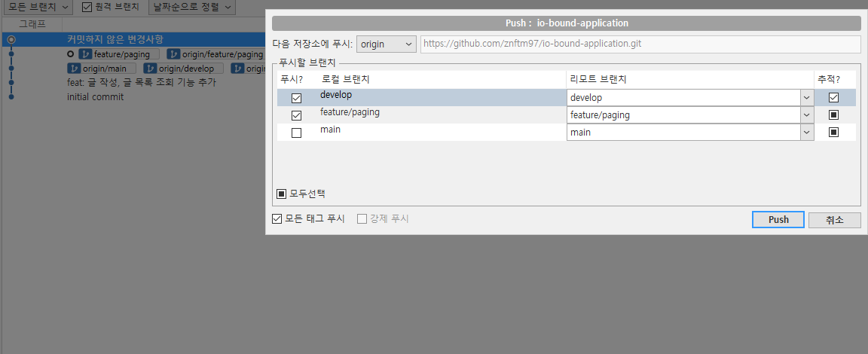Click the origin/feature/paging remote branch tag
This screenshot has height=354, width=868.
215,54
